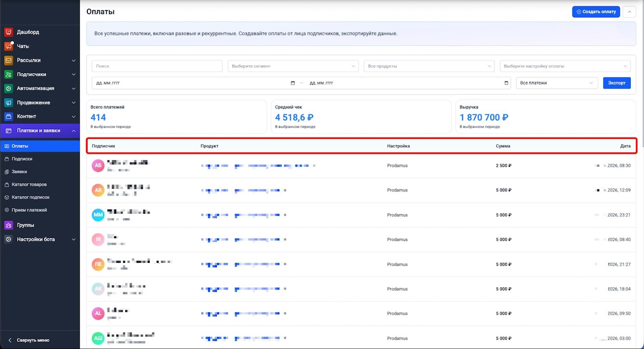Image resolution: width=644 pixels, height=349 pixels.
Task: Click the Подписчики people icon
Action: 8,74
